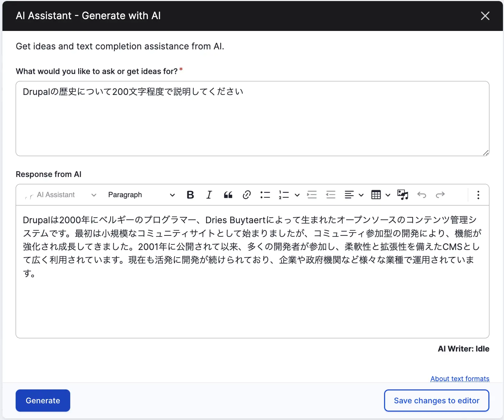Undo the last editor change
504x420 pixels.
tap(422, 195)
